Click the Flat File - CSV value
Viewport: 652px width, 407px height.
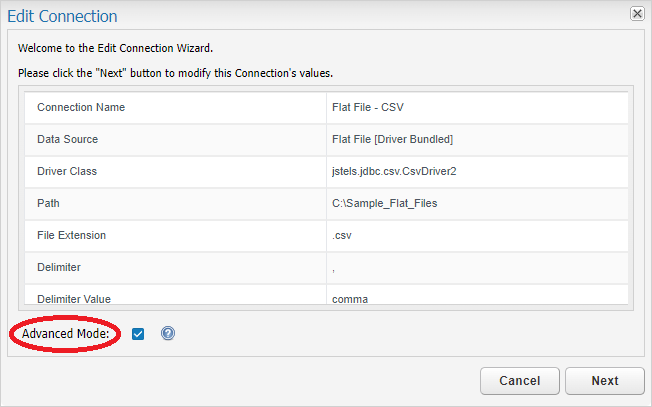coord(368,107)
